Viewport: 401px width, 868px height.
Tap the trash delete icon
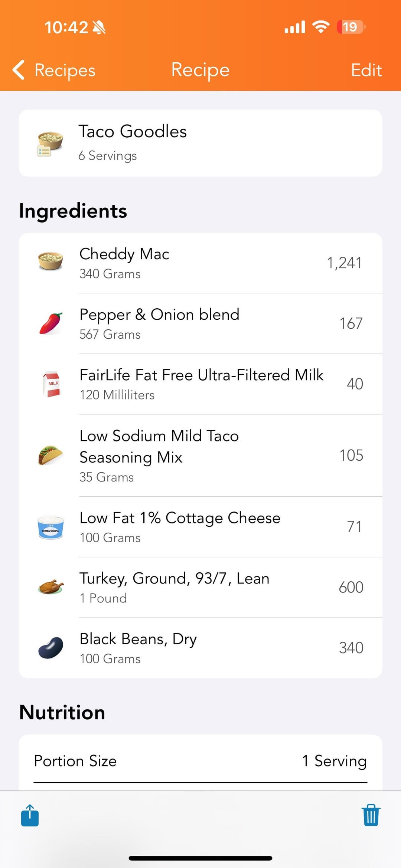click(x=371, y=815)
